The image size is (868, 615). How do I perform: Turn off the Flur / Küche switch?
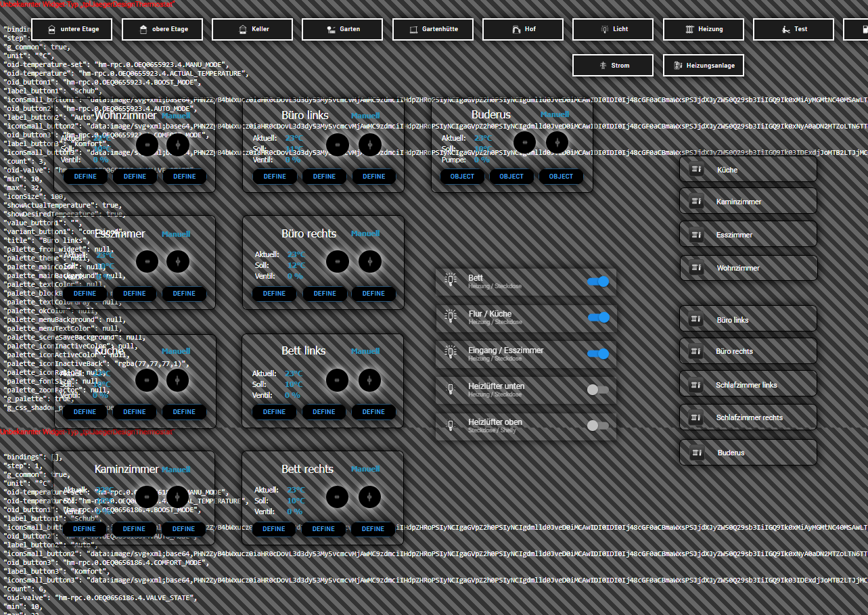pos(598,317)
